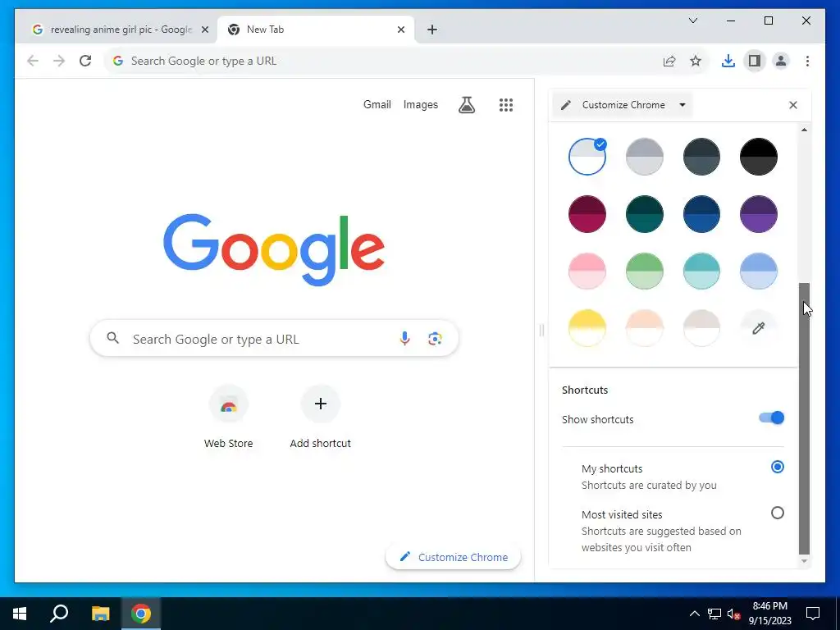Go forward using the forward arrow
840x630 pixels.
pyautogui.click(x=59, y=61)
